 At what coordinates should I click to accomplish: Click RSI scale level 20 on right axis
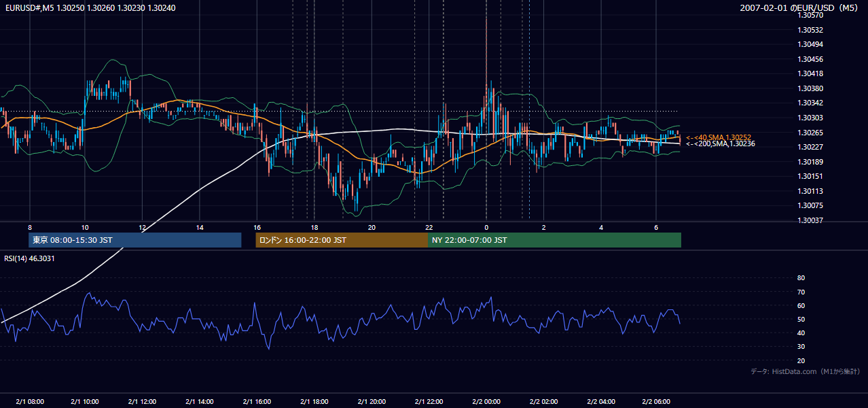pos(801,361)
